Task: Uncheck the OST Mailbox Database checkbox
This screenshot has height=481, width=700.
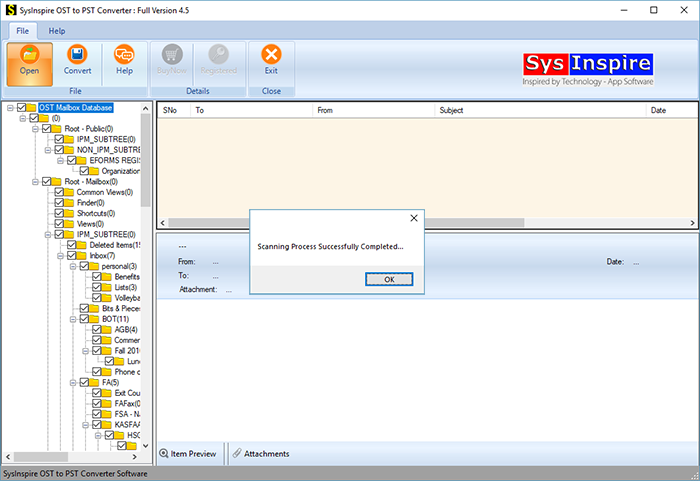Action: coord(21,108)
